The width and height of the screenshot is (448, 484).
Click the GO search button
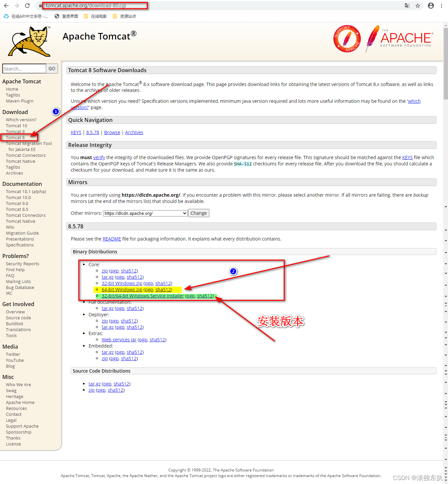click(52, 69)
